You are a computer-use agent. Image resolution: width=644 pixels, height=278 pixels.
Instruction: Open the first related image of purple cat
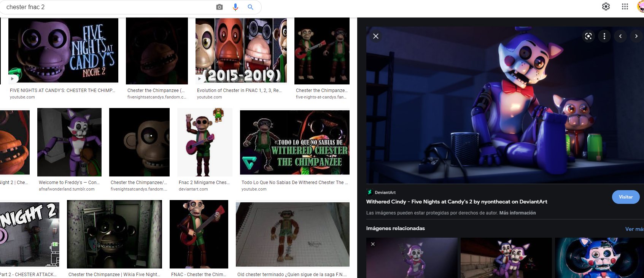click(x=412, y=258)
